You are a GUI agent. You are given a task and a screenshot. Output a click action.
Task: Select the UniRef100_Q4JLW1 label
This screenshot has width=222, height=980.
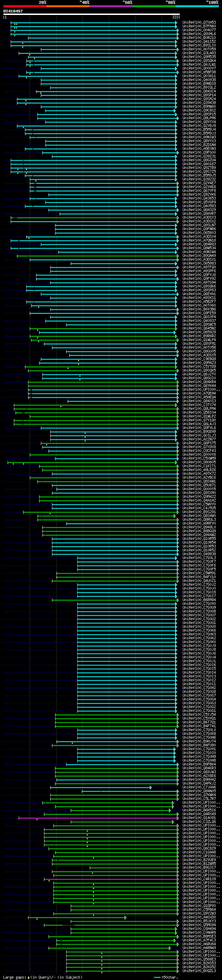click(x=199, y=64)
